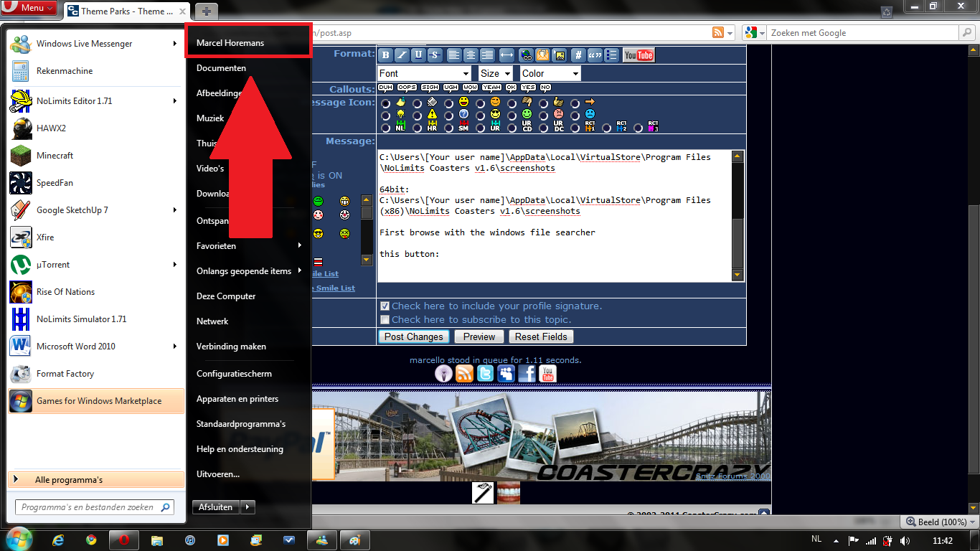
Task: Add the OOPS callout
Action: [x=407, y=88]
